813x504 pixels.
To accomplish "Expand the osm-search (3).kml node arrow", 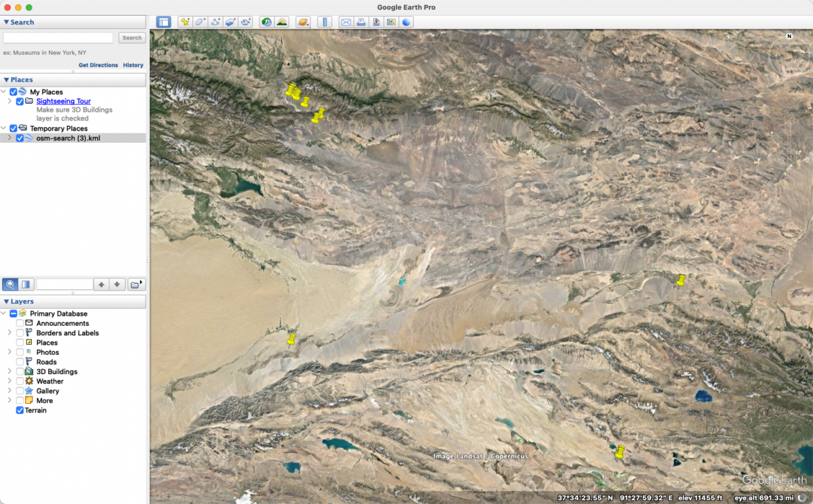I will point(9,138).
